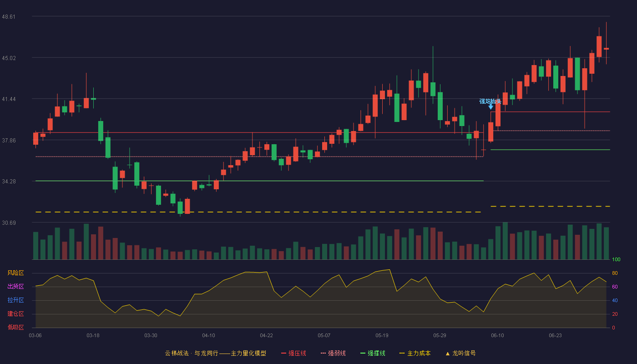
Task: Toggle the 龙吟信号 triangle legend item
Action: coord(460,353)
